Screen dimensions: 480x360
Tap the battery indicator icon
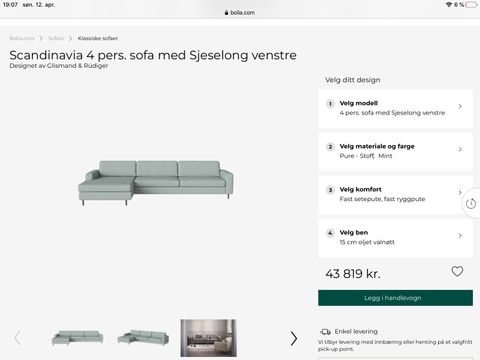pyautogui.click(x=471, y=5)
